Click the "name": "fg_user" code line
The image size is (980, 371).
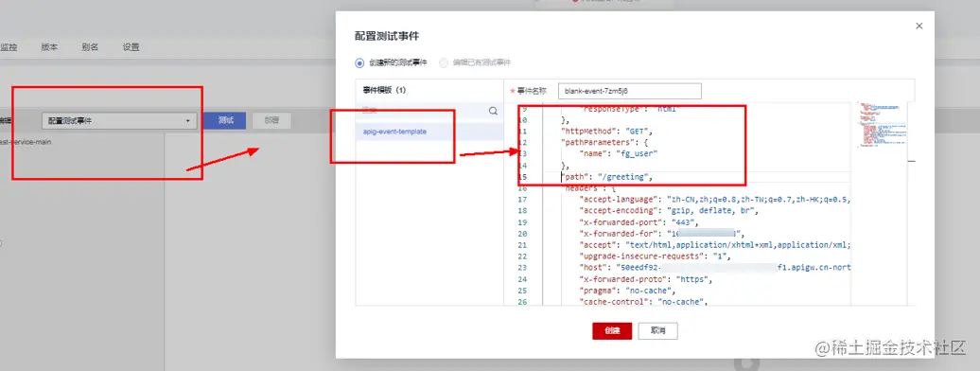618,154
